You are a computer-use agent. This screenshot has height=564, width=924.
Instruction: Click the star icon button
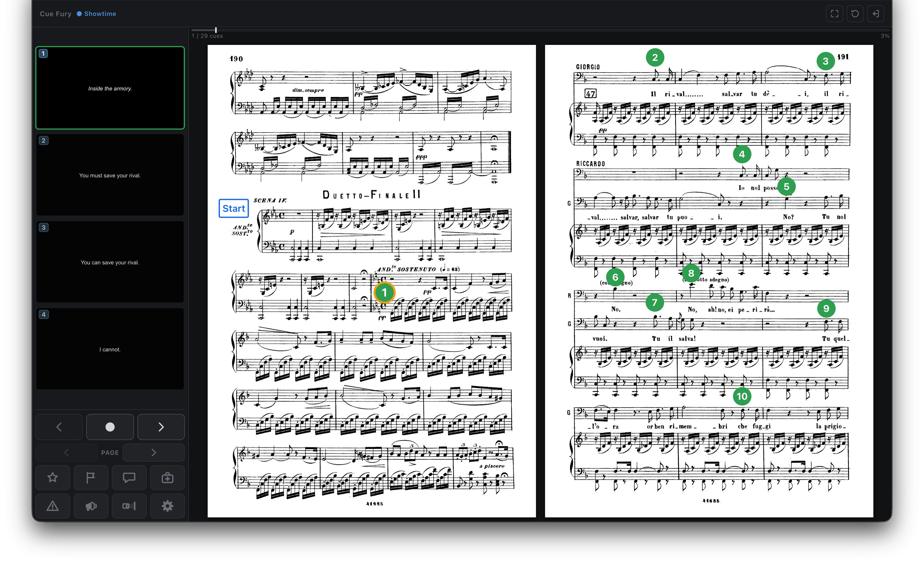click(53, 477)
